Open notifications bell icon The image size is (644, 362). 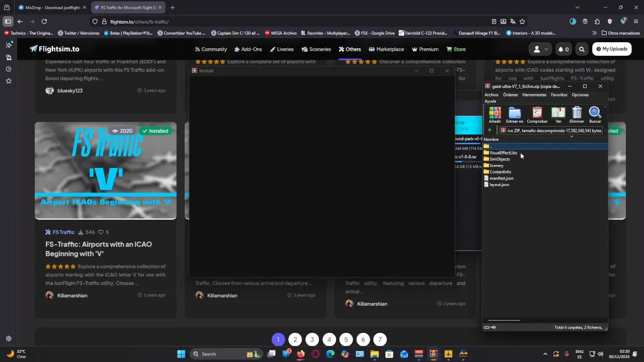[563, 49]
